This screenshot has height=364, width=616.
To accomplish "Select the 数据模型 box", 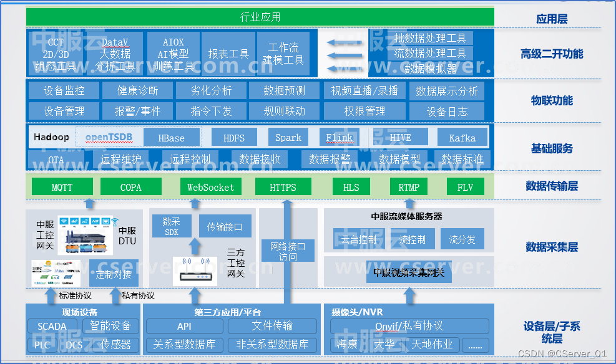I will click(x=399, y=159).
